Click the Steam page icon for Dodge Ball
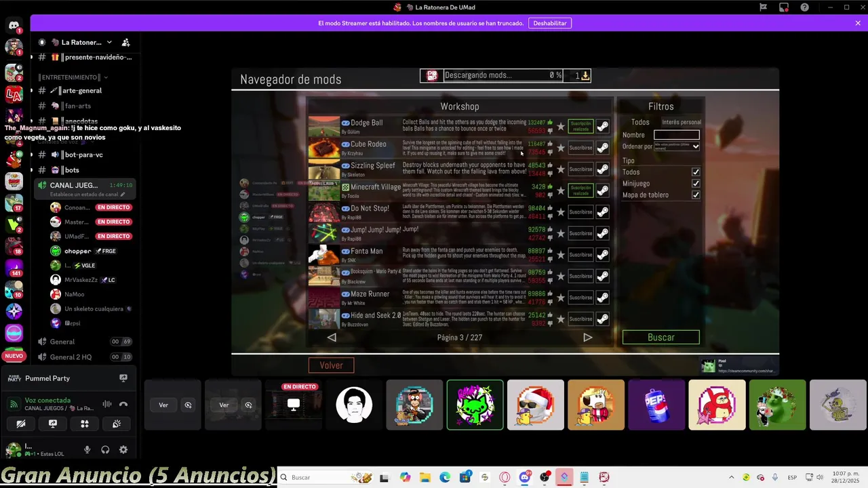This screenshot has height=488, width=868. (x=602, y=126)
